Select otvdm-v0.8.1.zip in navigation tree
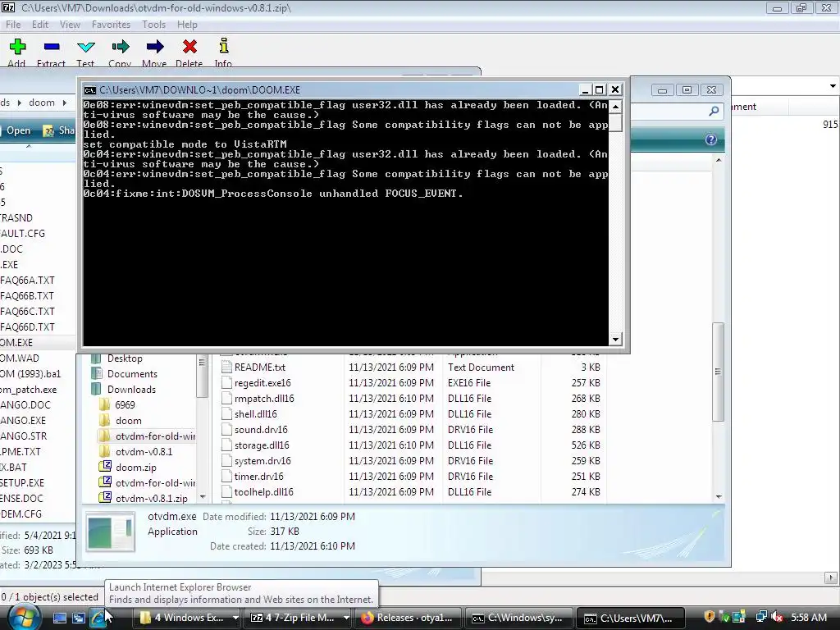 click(152, 498)
